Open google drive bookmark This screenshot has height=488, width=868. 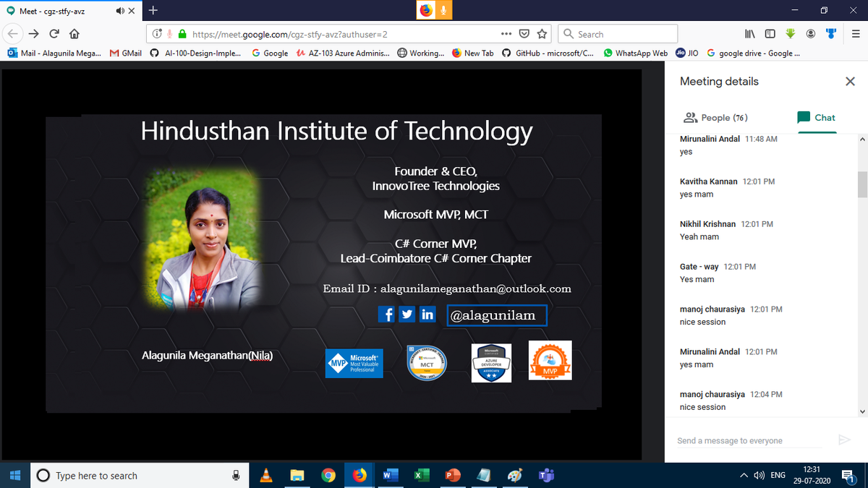753,53
